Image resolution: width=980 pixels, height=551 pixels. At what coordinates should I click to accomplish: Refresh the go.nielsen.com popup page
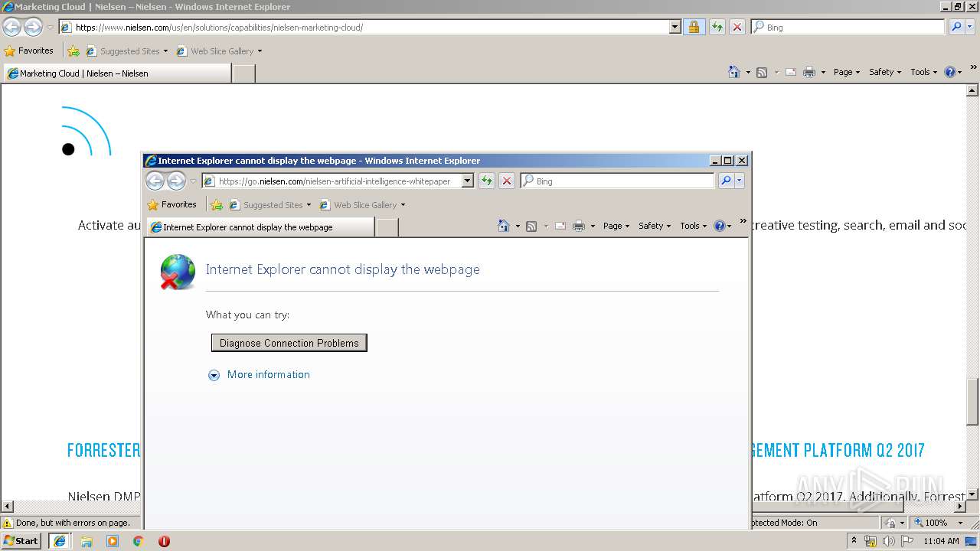coord(486,181)
